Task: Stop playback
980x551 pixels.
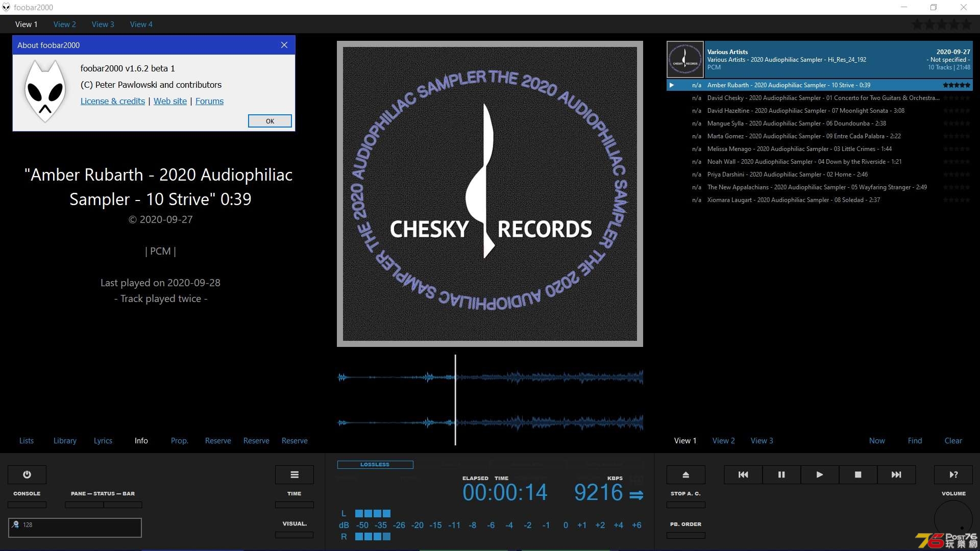Action: [858, 474]
